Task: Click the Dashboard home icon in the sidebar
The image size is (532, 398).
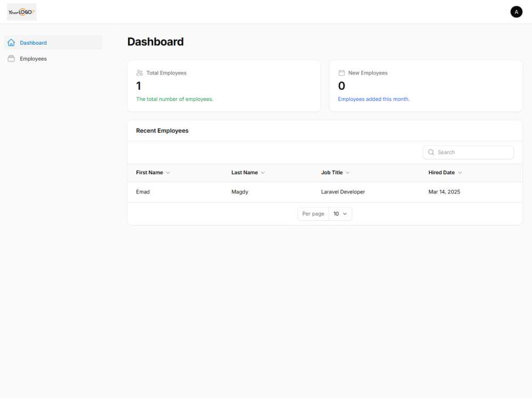Action: [x=11, y=43]
